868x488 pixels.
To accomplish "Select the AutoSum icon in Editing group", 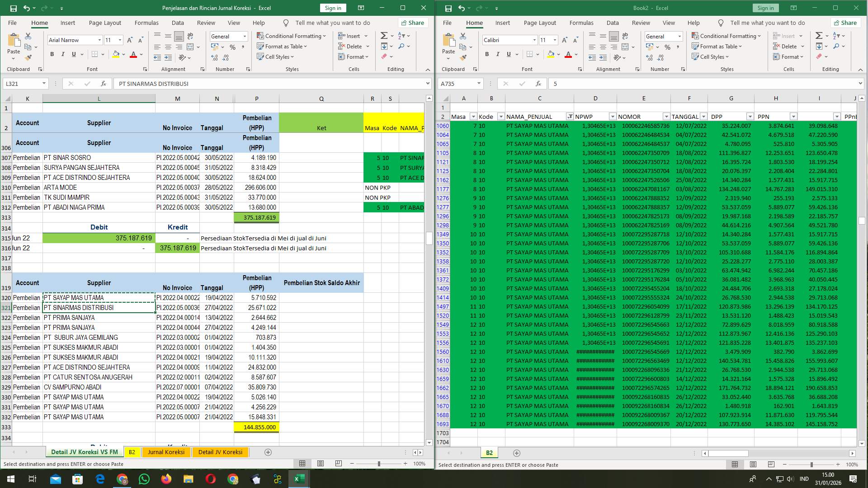I will [x=383, y=36].
